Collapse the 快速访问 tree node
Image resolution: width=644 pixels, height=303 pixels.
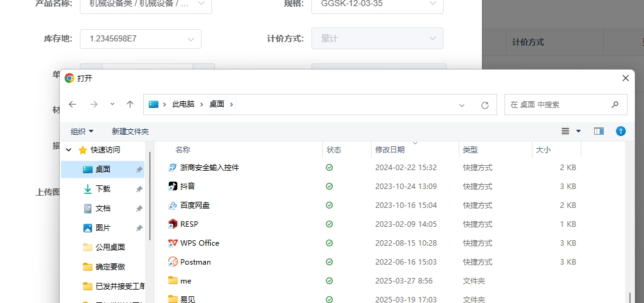(x=69, y=149)
